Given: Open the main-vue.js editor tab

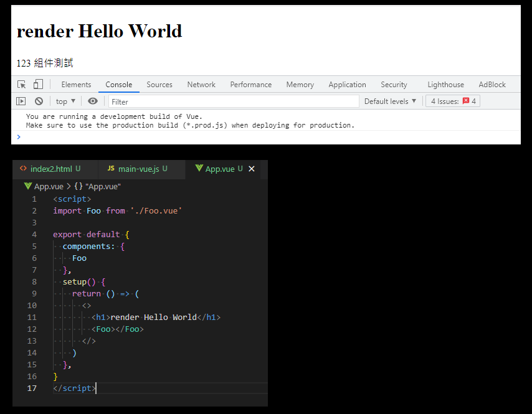Looking at the screenshot, I should click(x=142, y=169).
